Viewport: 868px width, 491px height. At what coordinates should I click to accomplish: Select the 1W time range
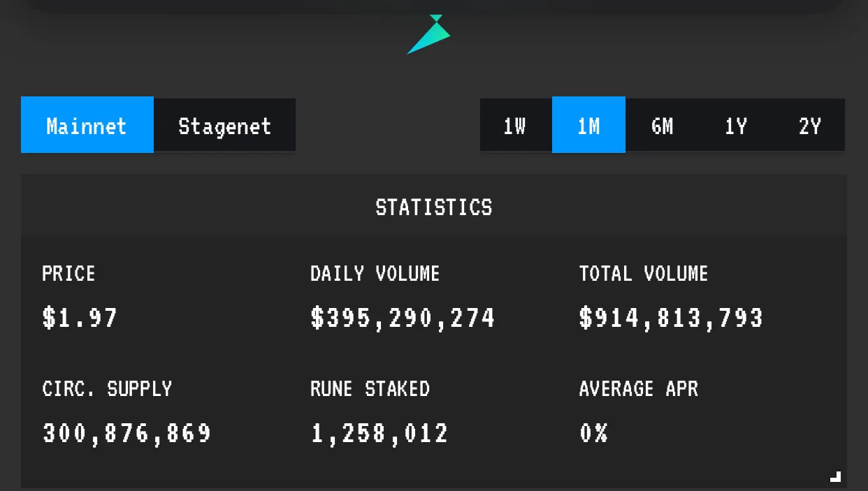[x=515, y=126]
